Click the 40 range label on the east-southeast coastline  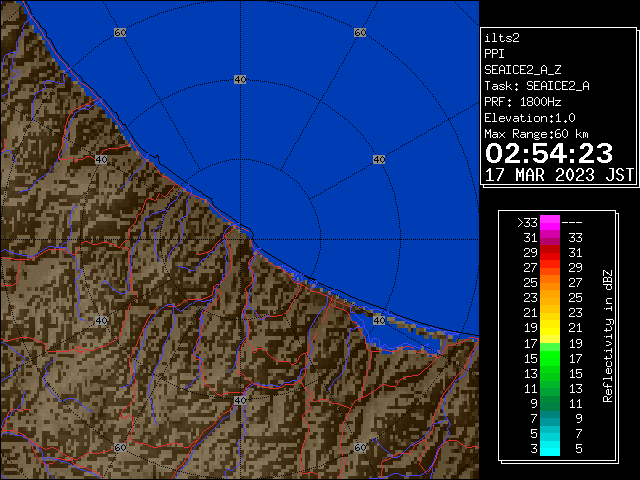(x=379, y=320)
